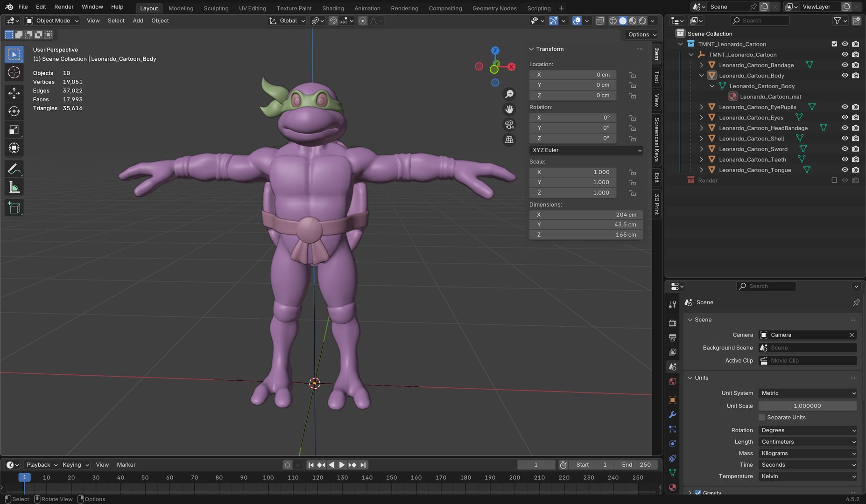Open the Render properties tab icon
The width and height of the screenshot is (866, 504).
coord(672,323)
